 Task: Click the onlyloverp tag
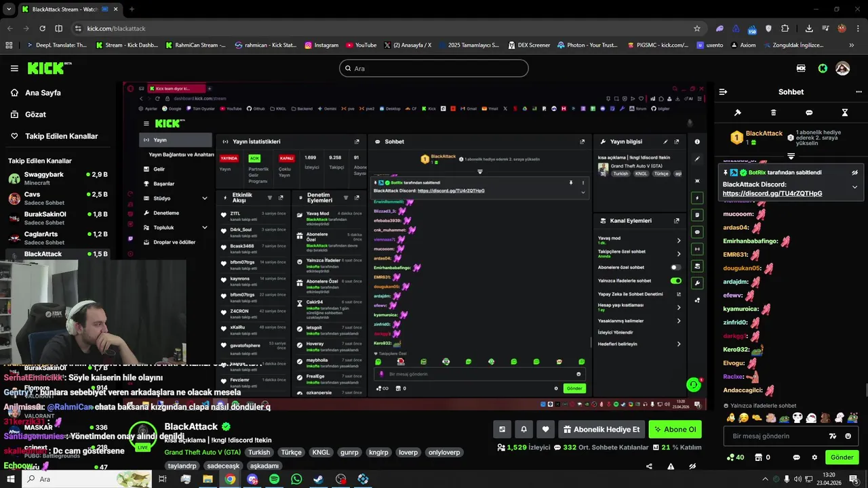444,452
